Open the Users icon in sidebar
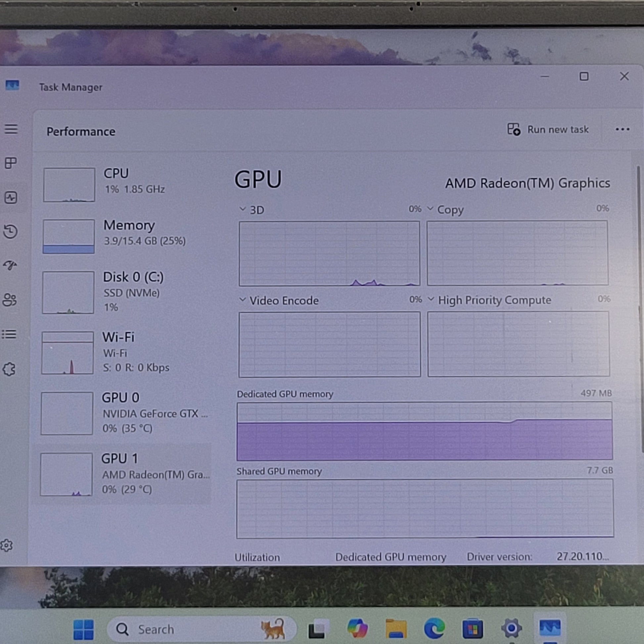This screenshot has height=644, width=644. pyautogui.click(x=9, y=300)
